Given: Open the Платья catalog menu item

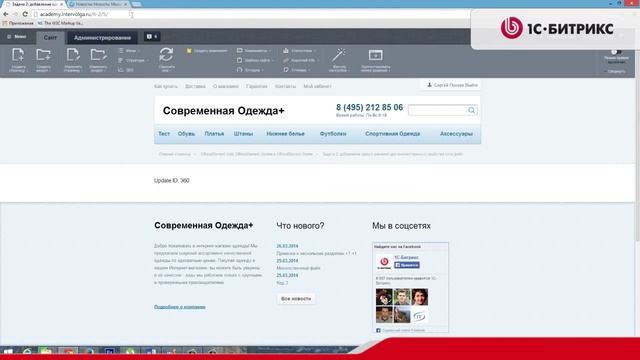Looking at the screenshot, I should [214, 134].
